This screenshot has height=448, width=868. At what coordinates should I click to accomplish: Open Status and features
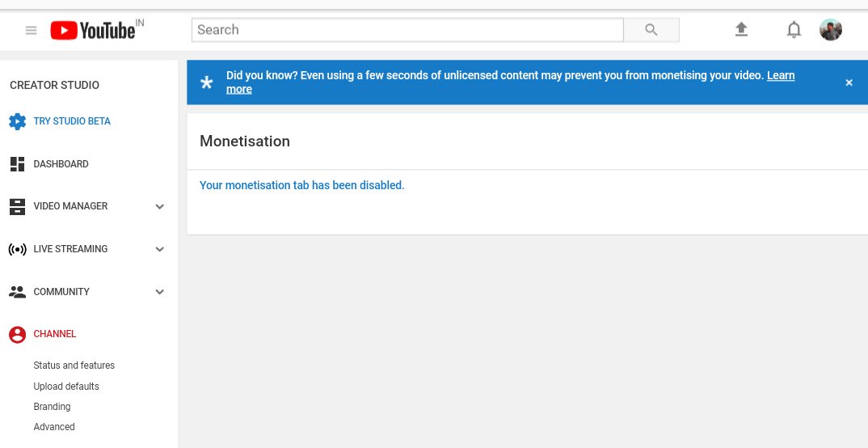(74, 366)
